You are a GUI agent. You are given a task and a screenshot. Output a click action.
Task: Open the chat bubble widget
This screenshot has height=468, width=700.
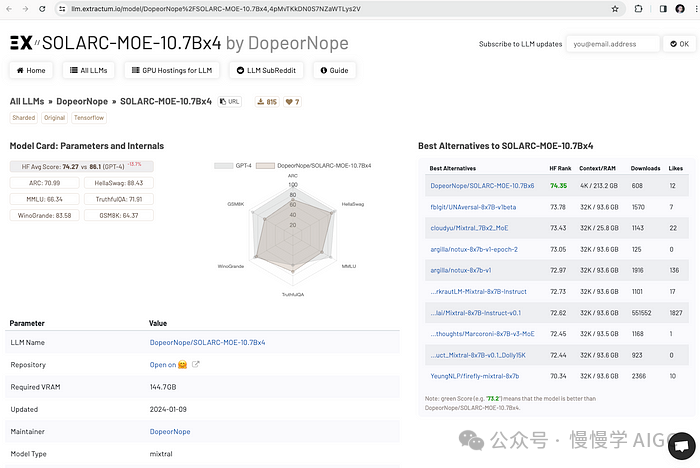[x=681, y=444]
